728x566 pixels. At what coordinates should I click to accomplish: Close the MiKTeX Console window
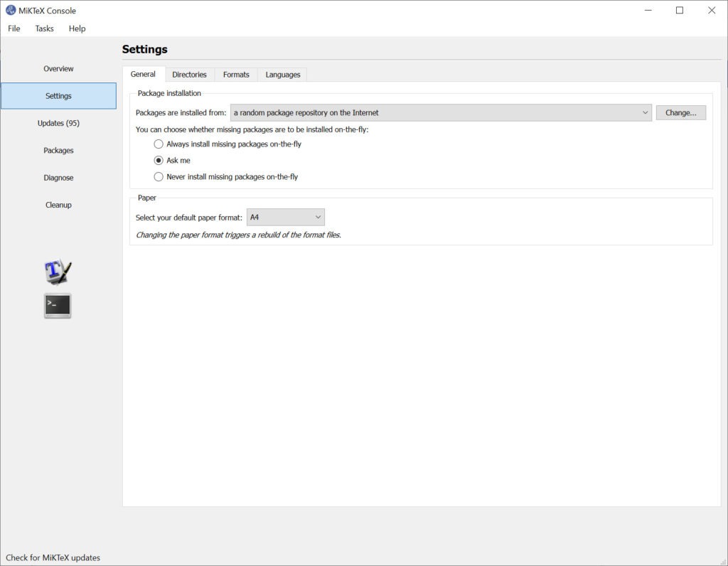[711, 10]
